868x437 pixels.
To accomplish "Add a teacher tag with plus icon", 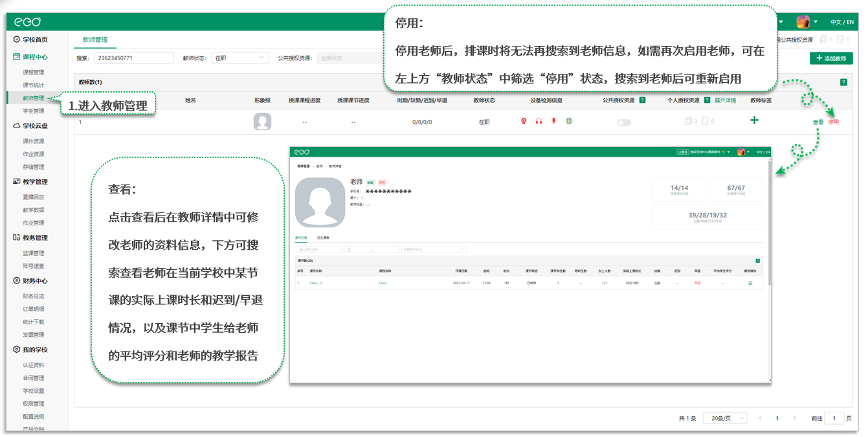I will pos(754,120).
